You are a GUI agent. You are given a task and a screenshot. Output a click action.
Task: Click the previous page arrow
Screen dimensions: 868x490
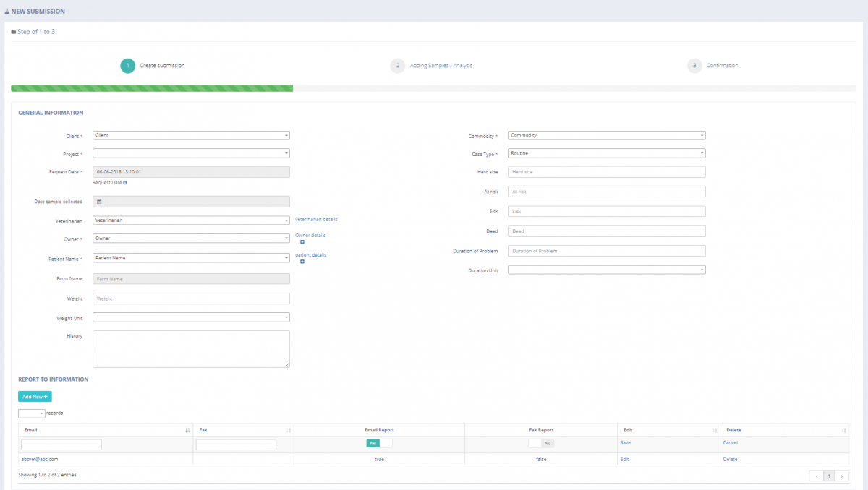click(817, 476)
